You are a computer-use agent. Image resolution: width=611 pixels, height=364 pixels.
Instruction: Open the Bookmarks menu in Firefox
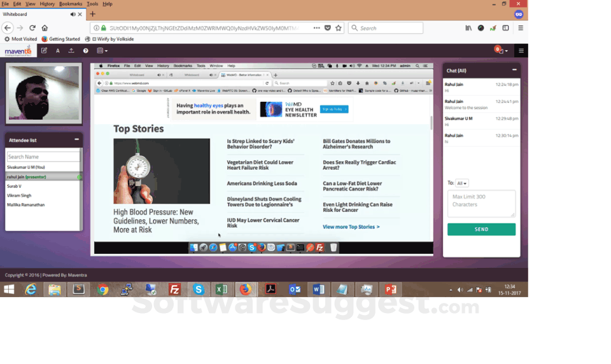click(71, 4)
